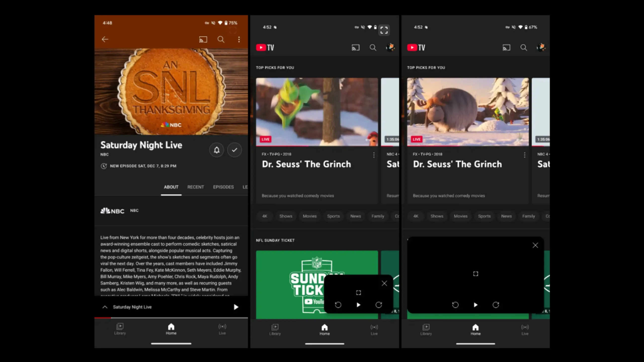644x362 pixels.
Task: Select the News chip in the right screen
Action: [x=506, y=216]
